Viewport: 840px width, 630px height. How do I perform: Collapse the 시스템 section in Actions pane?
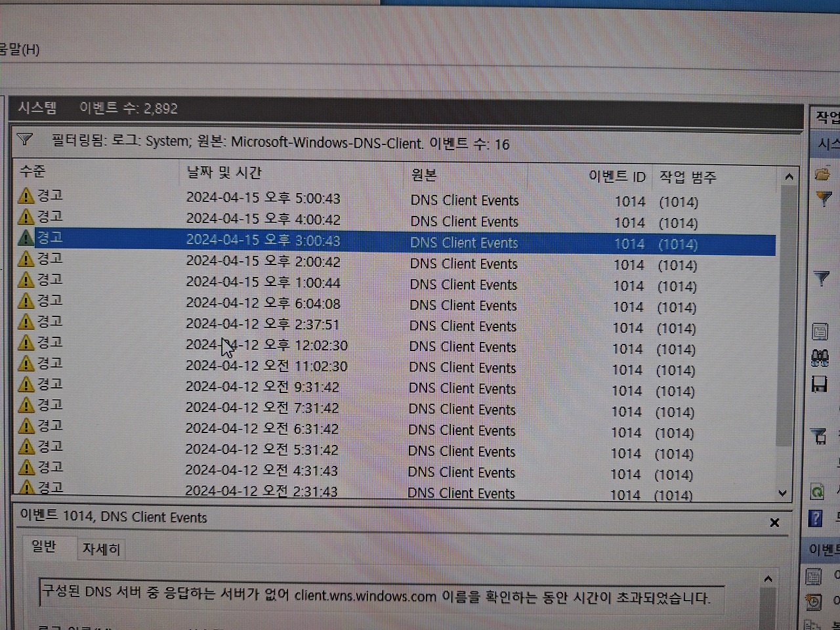[827, 144]
